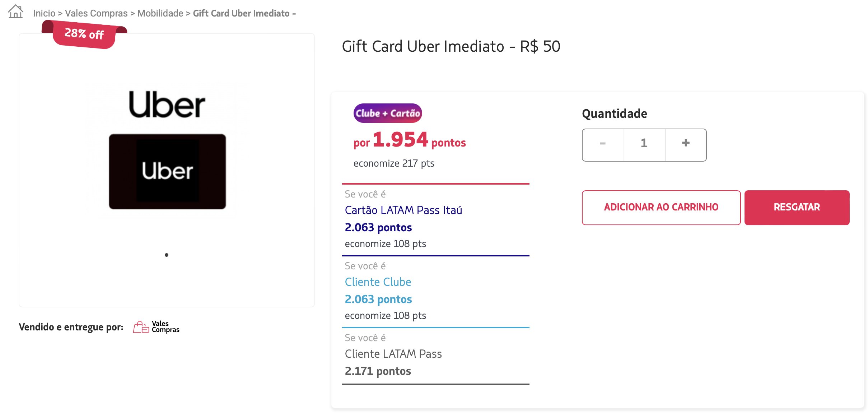Select the Cliente LATAM Pass option

pyautogui.click(x=393, y=353)
